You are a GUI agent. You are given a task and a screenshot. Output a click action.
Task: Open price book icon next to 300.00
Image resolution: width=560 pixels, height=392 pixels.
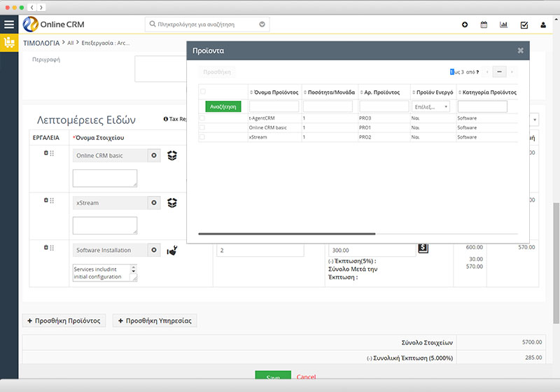coord(423,248)
